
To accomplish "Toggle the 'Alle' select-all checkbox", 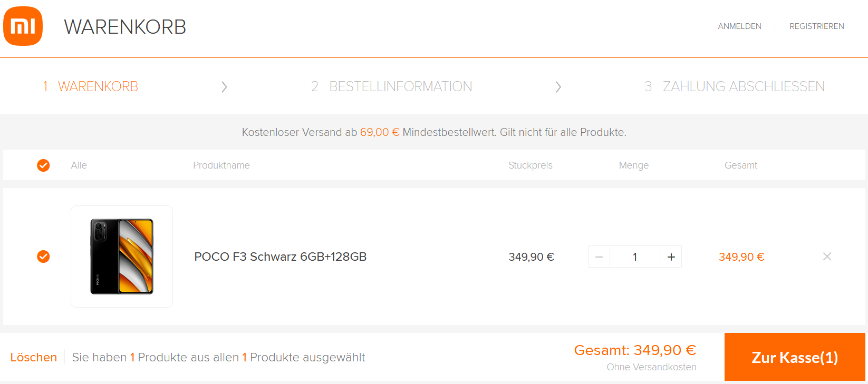I will 43,165.
